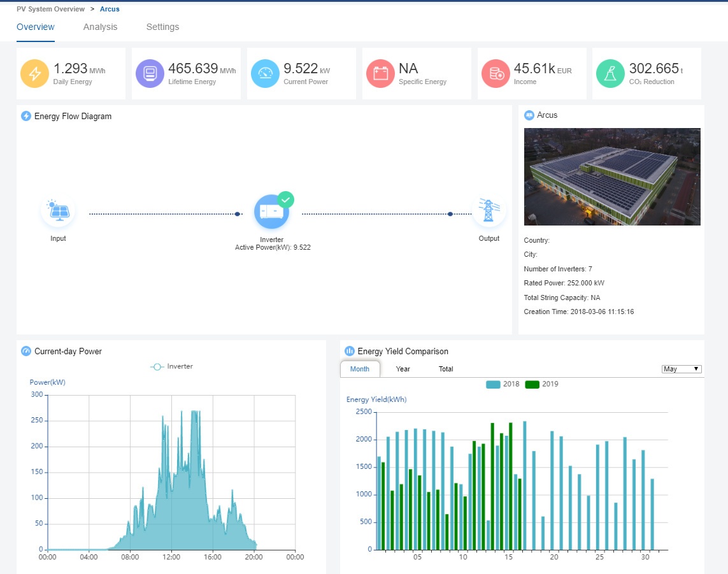Click the Current Power gauge icon

click(x=265, y=73)
